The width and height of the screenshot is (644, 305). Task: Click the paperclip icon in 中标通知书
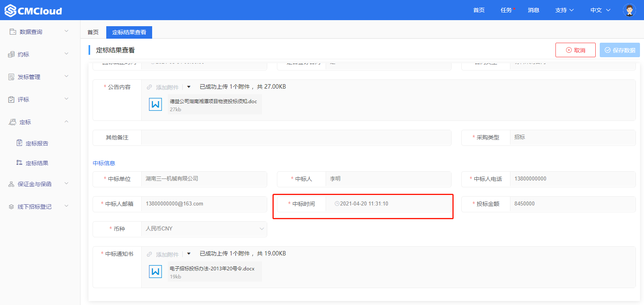pos(149,254)
